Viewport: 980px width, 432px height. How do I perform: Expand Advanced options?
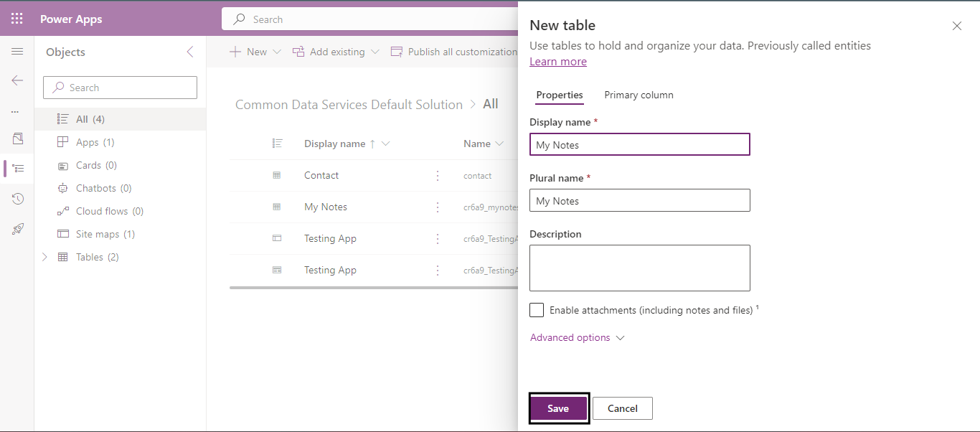click(x=577, y=337)
